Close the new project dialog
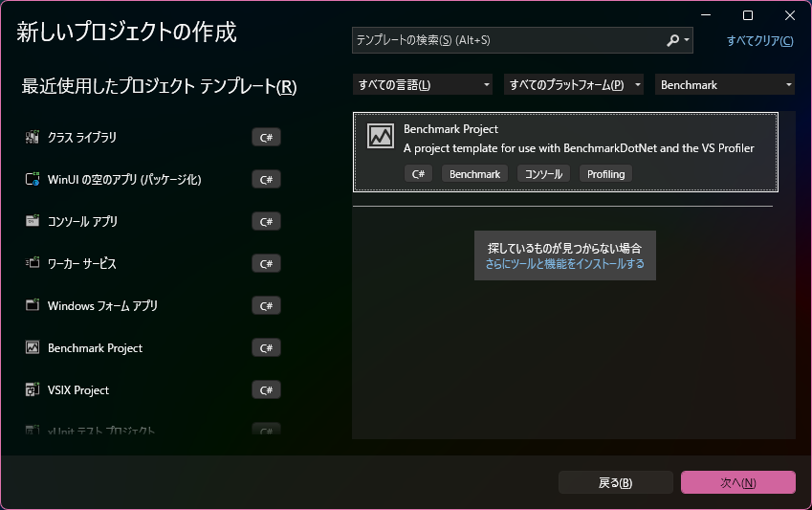The width and height of the screenshot is (812, 510). [x=790, y=15]
